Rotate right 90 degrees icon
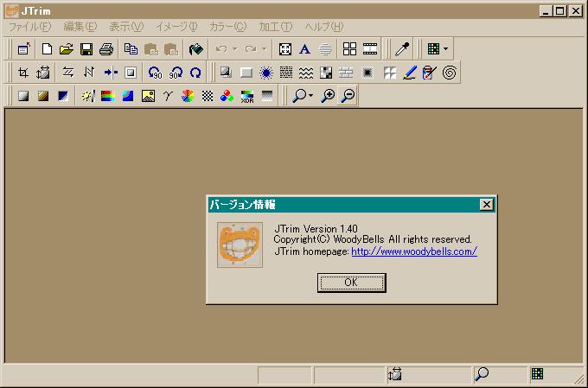Screen dimensions: 588x388 (176, 73)
